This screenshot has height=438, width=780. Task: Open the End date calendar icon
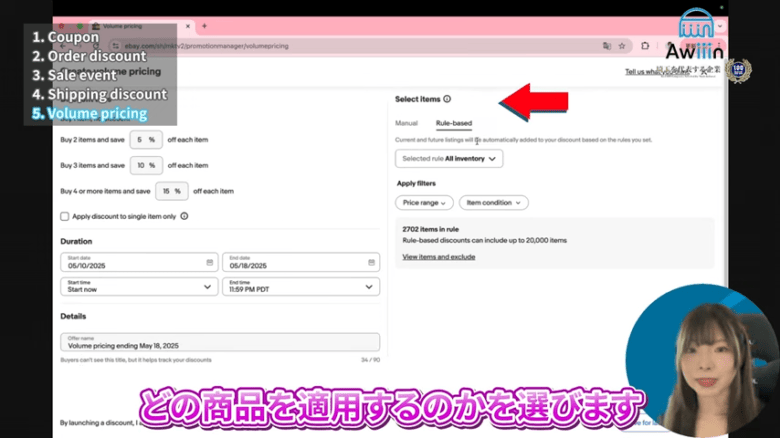pyautogui.click(x=370, y=262)
